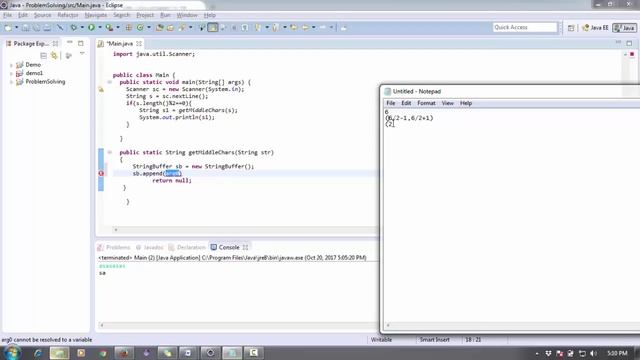Click the New Java Class icon

[x=140, y=28]
